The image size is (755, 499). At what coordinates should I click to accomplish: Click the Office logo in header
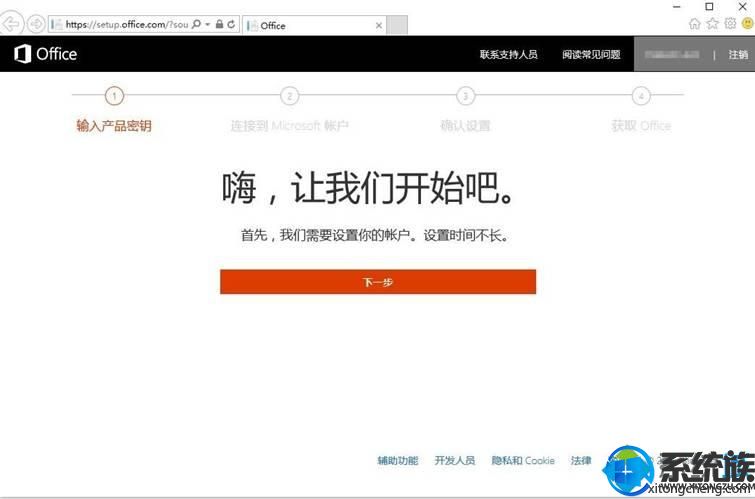46,54
